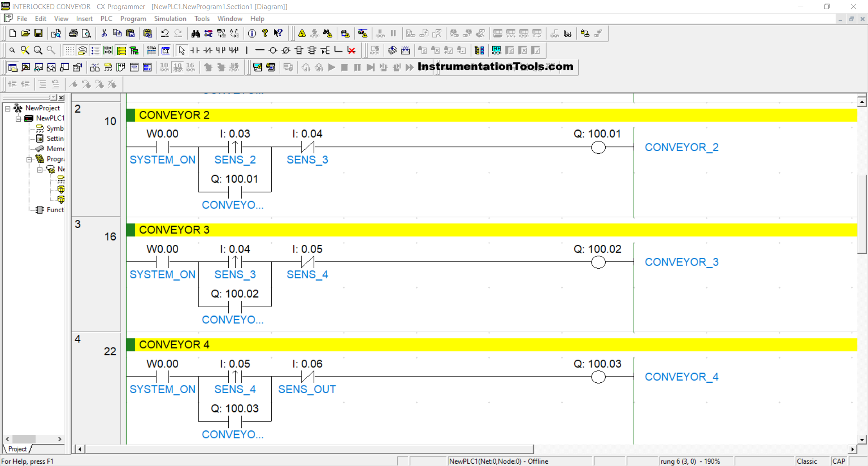
Task: Open the Project tab at panel bottom
Action: tap(17, 449)
